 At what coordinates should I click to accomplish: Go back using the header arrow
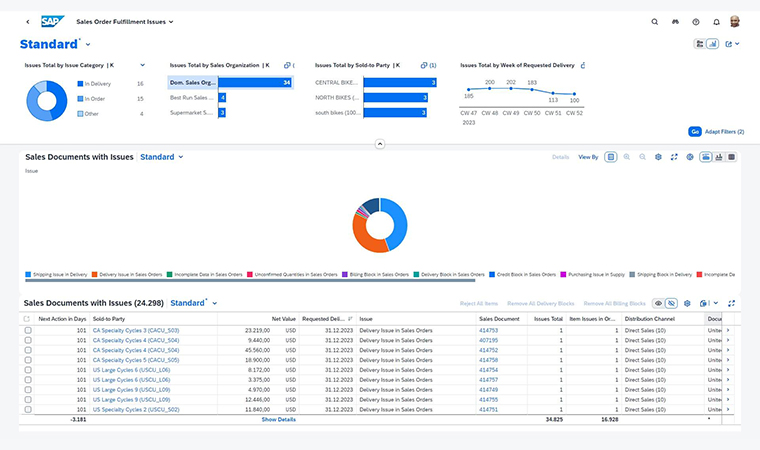point(27,21)
